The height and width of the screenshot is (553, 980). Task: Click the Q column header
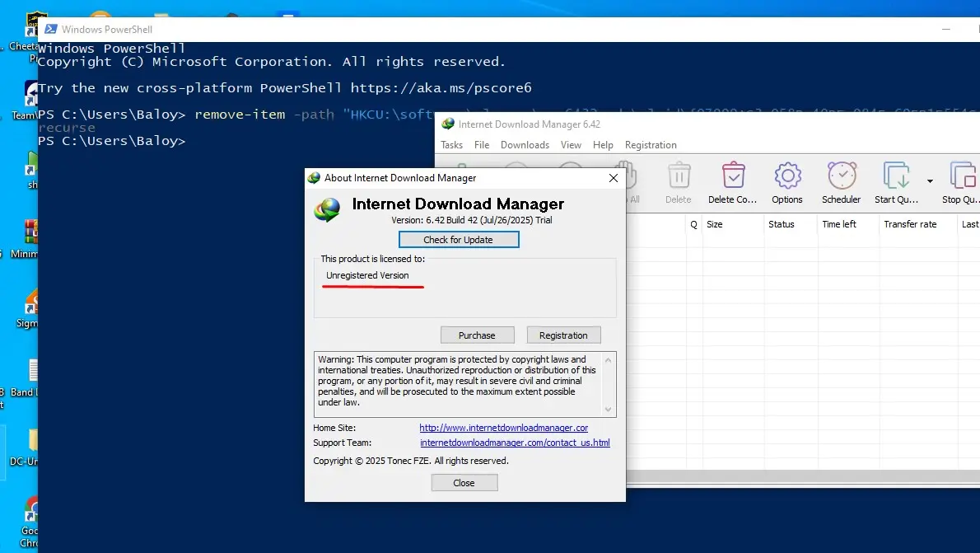pyautogui.click(x=693, y=224)
